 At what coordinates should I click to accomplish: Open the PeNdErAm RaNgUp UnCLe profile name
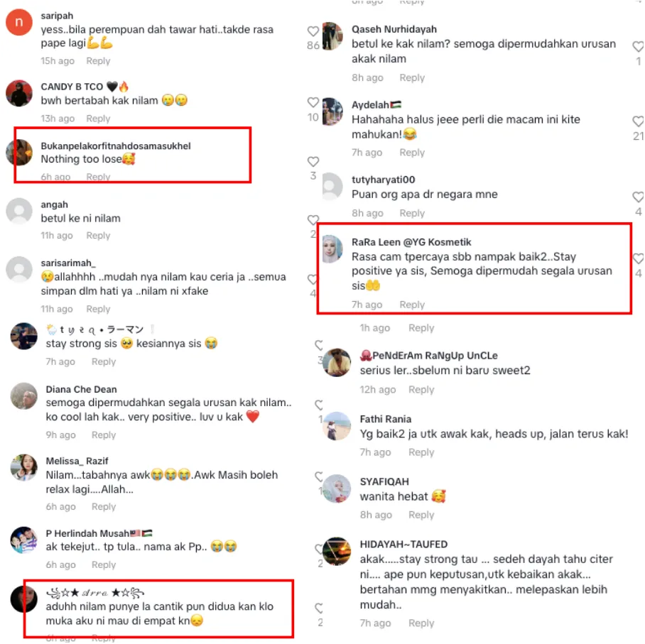[x=429, y=356]
